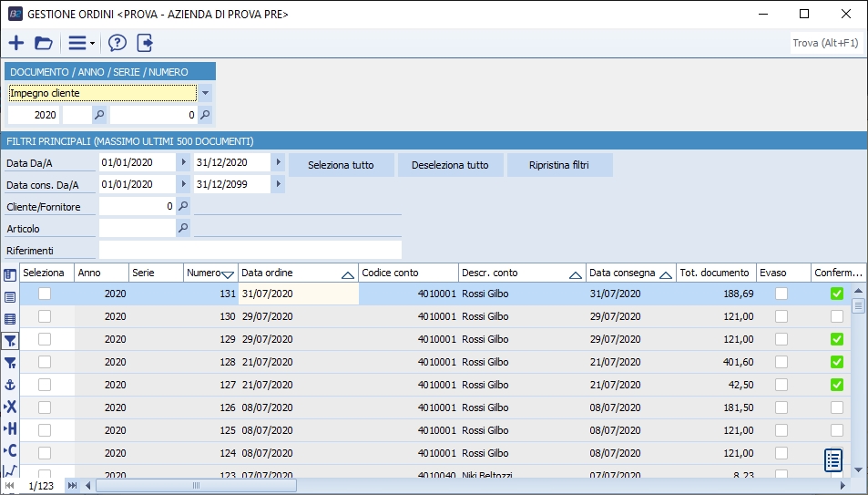Image resolution: width=868 pixels, height=495 pixels.
Task: Open the Impegno cliente document type dropdown
Action: point(206,93)
